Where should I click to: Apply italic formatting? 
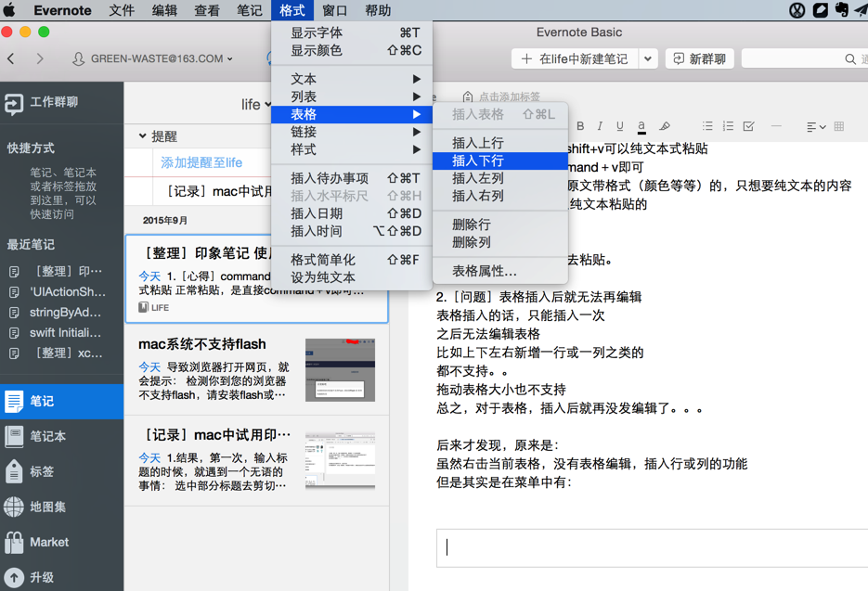tap(600, 126)
